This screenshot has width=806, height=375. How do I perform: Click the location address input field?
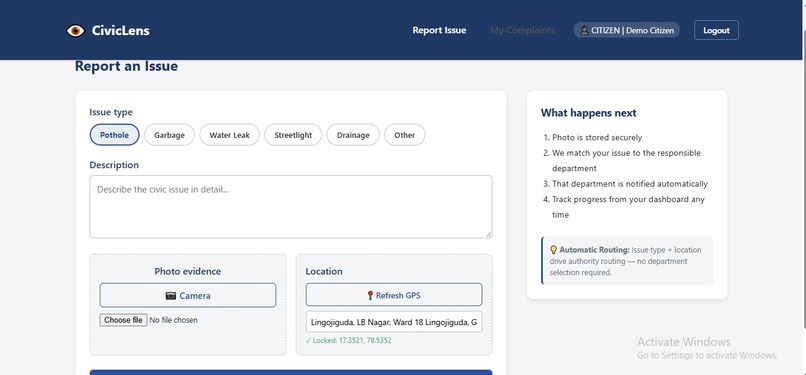pyautogui.click(x=394, y=322)
